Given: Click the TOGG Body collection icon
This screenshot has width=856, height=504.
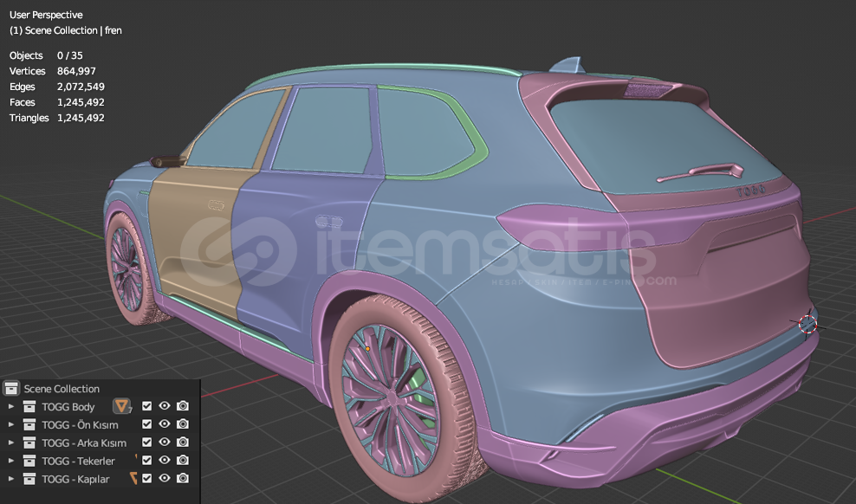Looking at the screenshot, I should 29,407.
